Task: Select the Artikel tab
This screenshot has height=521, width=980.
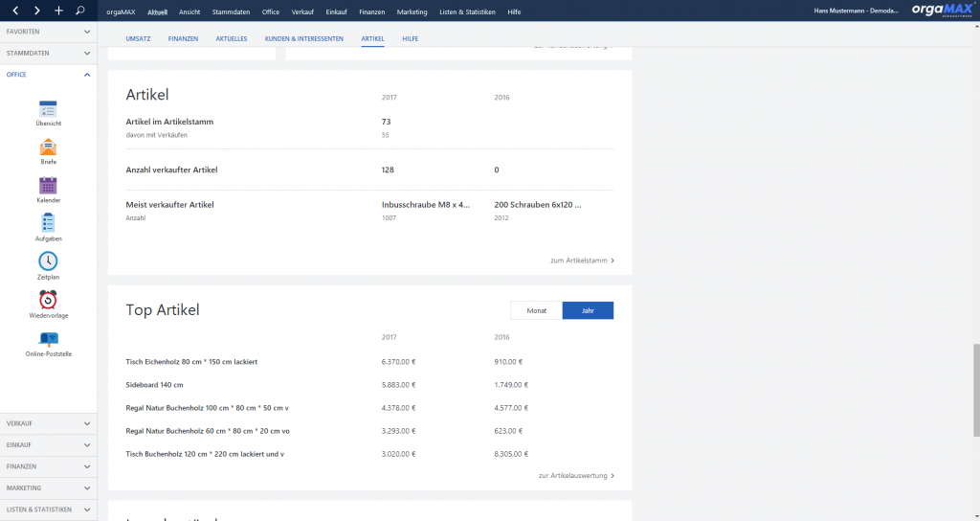Action: coord(372,38)
